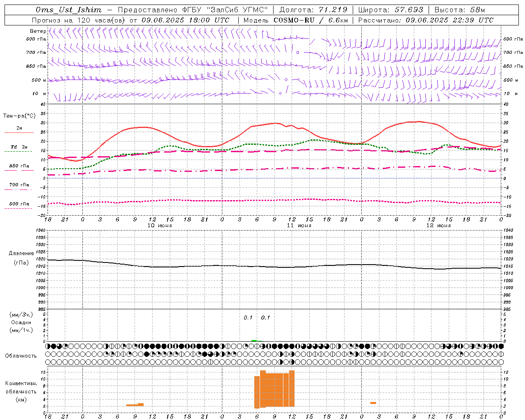This screenshot has width=525, height=420.
Task: Click the red 2m temperature curve peak on 12 июня
Action: tap(418, 121)
